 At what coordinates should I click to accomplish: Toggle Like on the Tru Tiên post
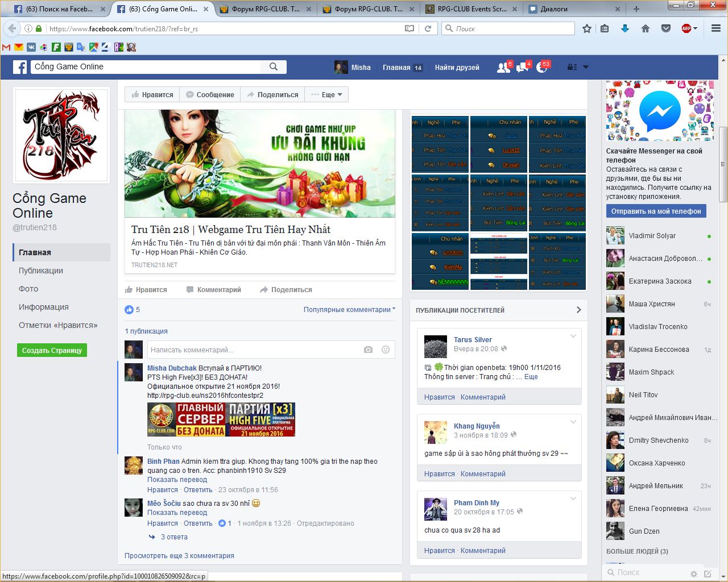[146, 290]
